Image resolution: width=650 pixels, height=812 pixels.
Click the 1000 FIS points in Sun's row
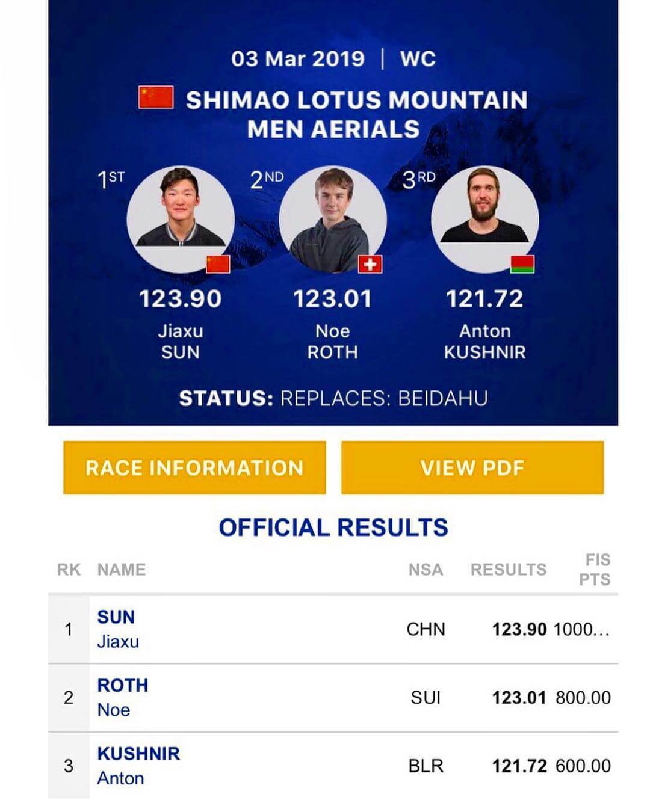point(581,630)
